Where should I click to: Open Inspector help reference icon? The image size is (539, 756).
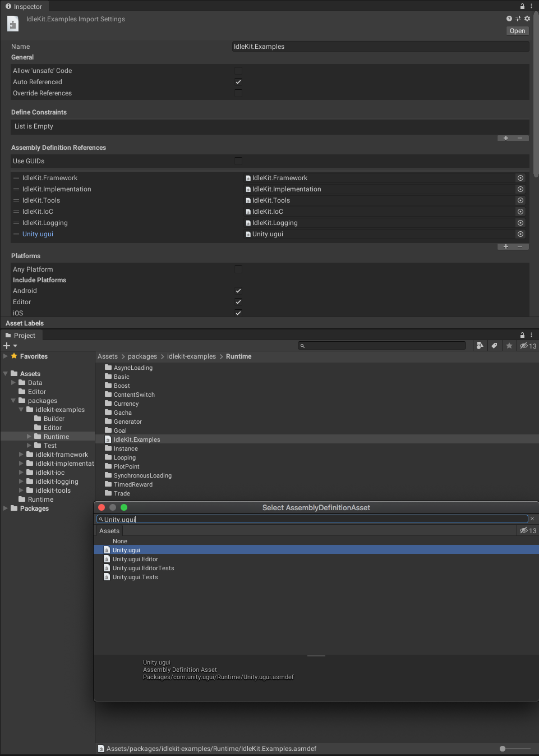pyautogui.click(x=509, y=19)
